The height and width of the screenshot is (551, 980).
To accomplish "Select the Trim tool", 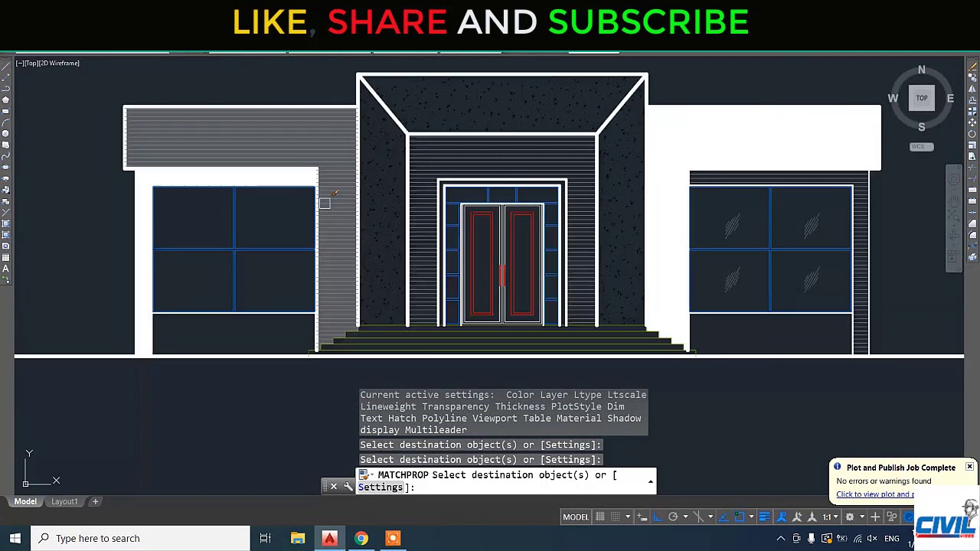I will [x=972, y=167].
